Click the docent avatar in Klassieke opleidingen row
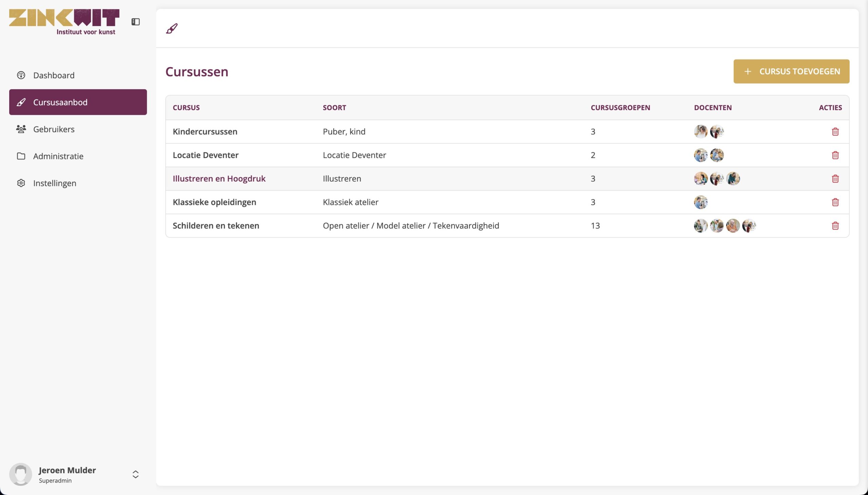This screenshot has width=868, height=495. pyautogui.click(x=700, y=202)
